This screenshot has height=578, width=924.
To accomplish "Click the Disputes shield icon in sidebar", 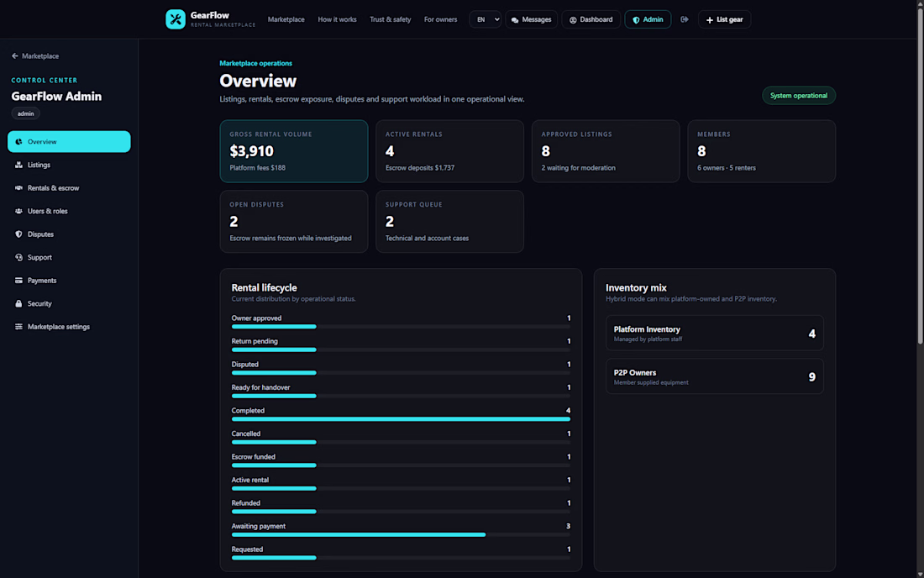I will pyautogui.click(x=18, y=234).
